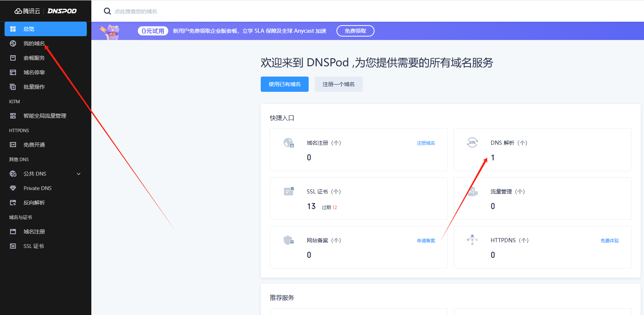This screenshot has width=644, height=315.
Task: Click the 免费开通 HTTPDNS icon
Action: [13, 145]
